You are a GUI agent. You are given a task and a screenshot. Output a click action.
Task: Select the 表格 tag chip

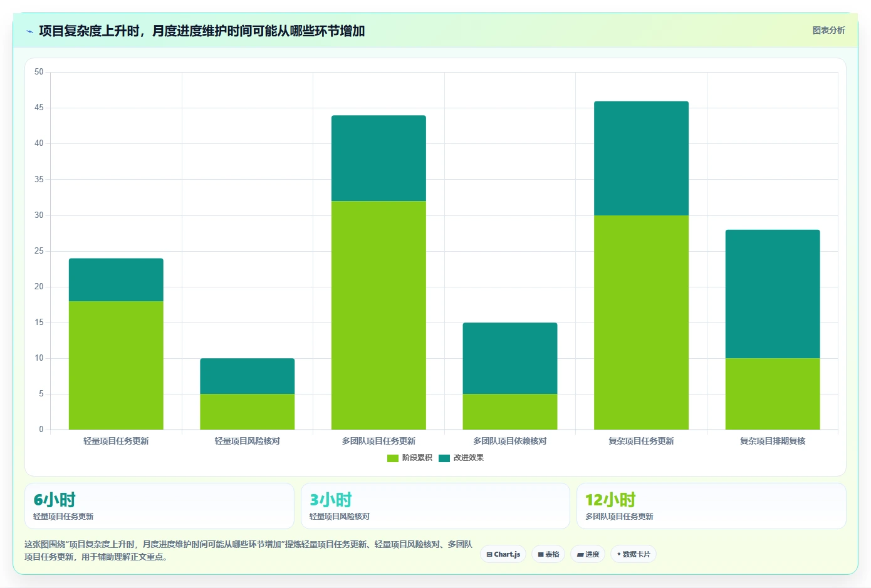[x=548, y=554]
